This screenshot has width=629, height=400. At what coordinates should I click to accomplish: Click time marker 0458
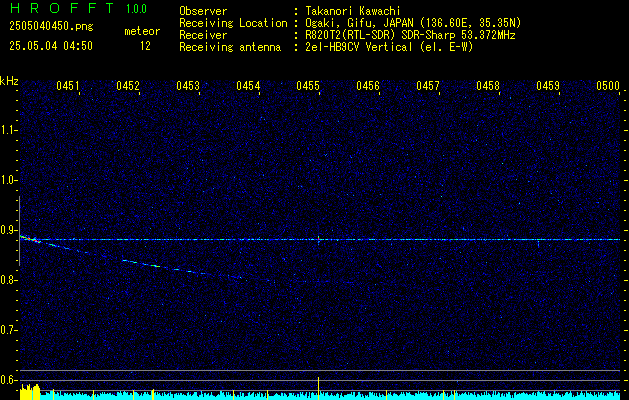pos(488,85)
